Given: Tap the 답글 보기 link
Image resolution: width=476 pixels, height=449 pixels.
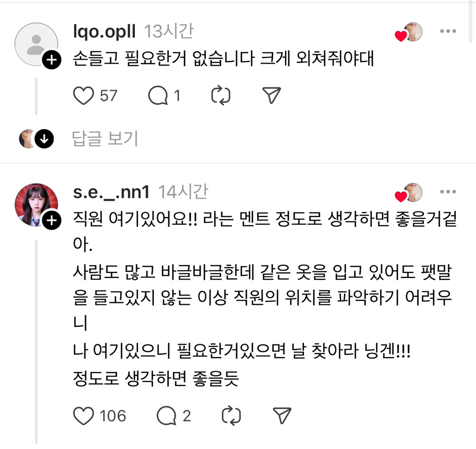Looking at the screenshot, I should pyautogui.click(x=105, y=139).
